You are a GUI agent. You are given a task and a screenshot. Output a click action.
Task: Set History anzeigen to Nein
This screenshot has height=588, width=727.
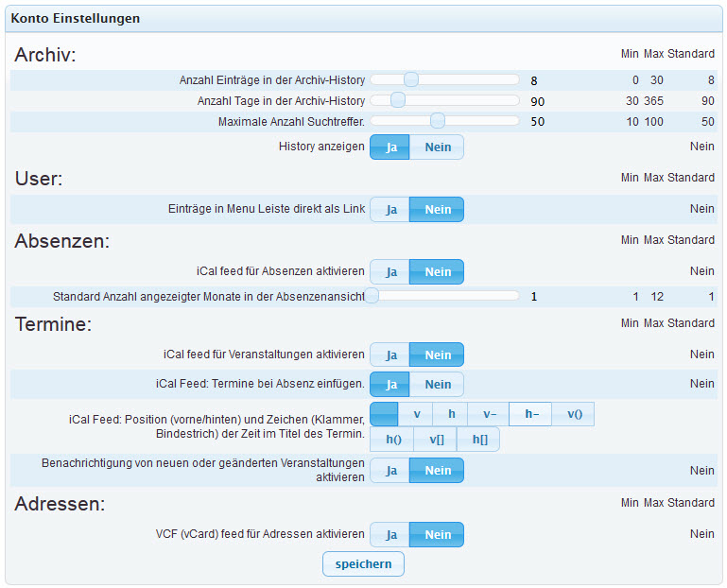coord(437,147)
